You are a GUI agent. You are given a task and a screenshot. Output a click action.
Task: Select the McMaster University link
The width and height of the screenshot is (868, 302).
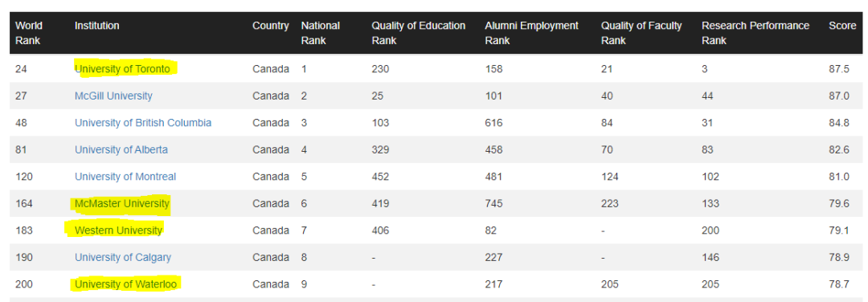coord(122,203)
